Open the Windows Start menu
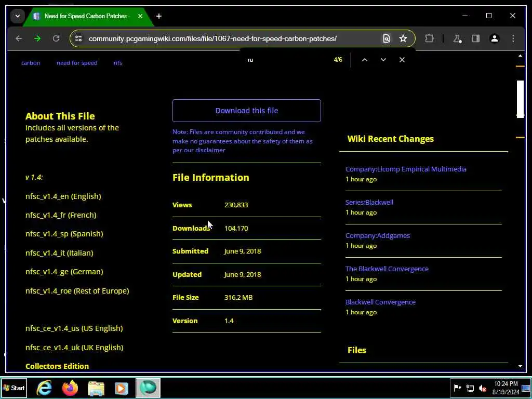Viewport: 532px width, 399px height. (14, 388)
